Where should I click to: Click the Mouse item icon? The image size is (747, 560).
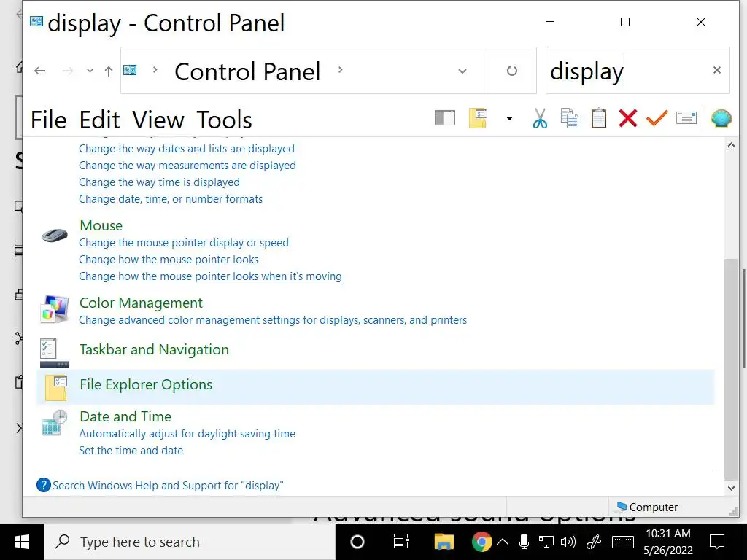(55, 235)
